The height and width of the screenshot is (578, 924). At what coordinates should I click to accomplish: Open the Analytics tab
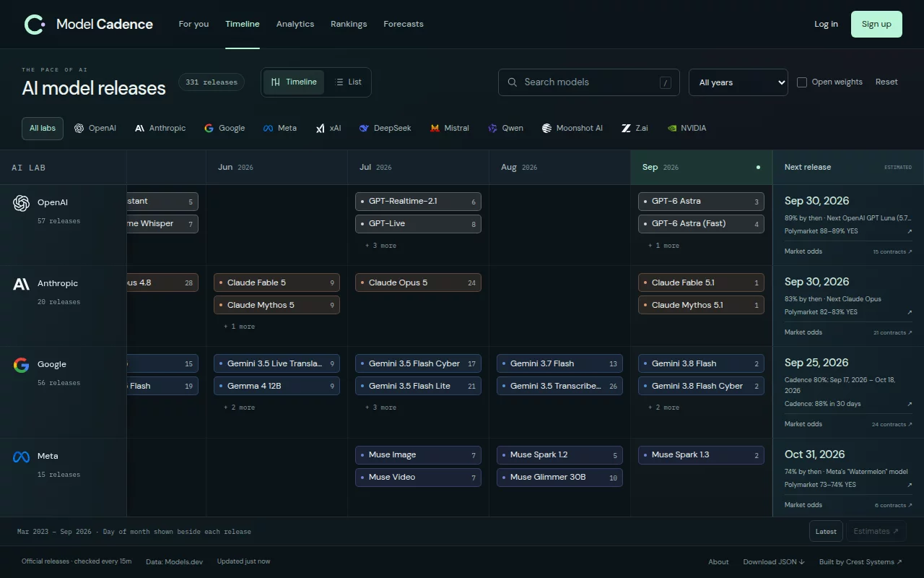click(x=295, y=24)
